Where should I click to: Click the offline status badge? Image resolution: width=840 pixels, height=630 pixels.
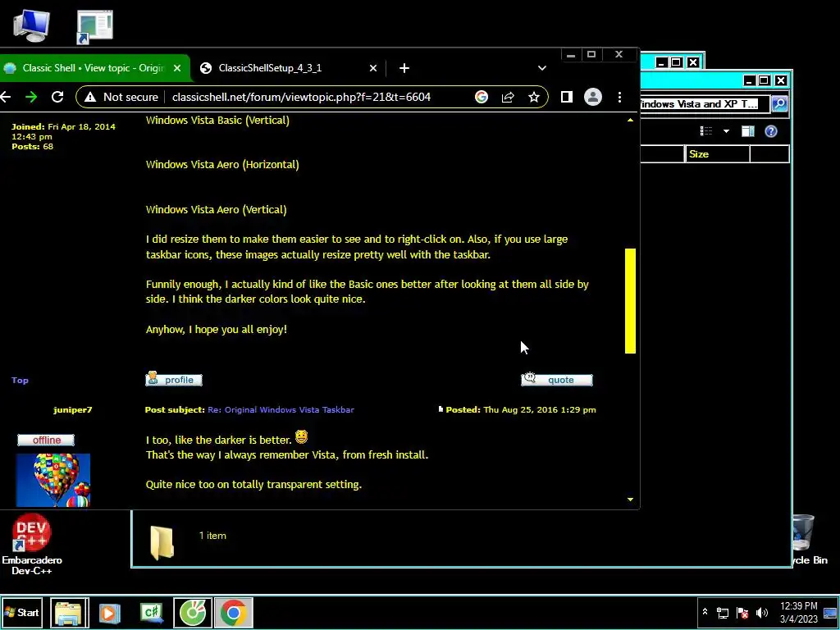(46, 440)
